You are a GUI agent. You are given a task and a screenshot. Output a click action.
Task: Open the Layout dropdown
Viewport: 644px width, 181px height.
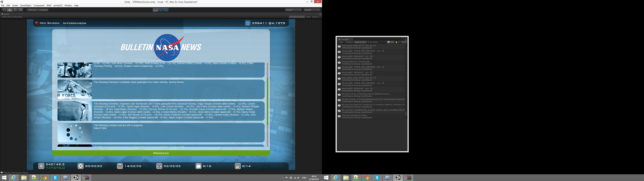tap(312, 10)
